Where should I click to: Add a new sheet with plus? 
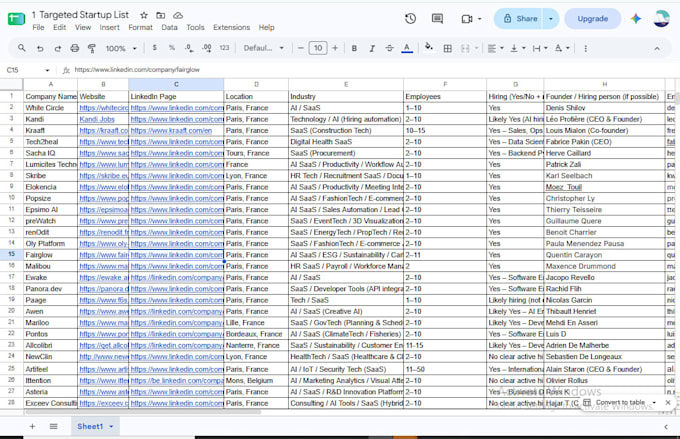(x=33, y=426)
